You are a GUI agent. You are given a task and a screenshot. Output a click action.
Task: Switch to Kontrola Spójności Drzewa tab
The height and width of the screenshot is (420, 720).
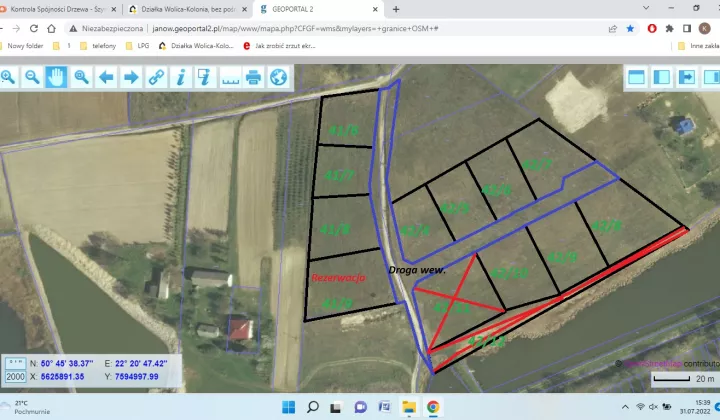click(x=60, y=9)
